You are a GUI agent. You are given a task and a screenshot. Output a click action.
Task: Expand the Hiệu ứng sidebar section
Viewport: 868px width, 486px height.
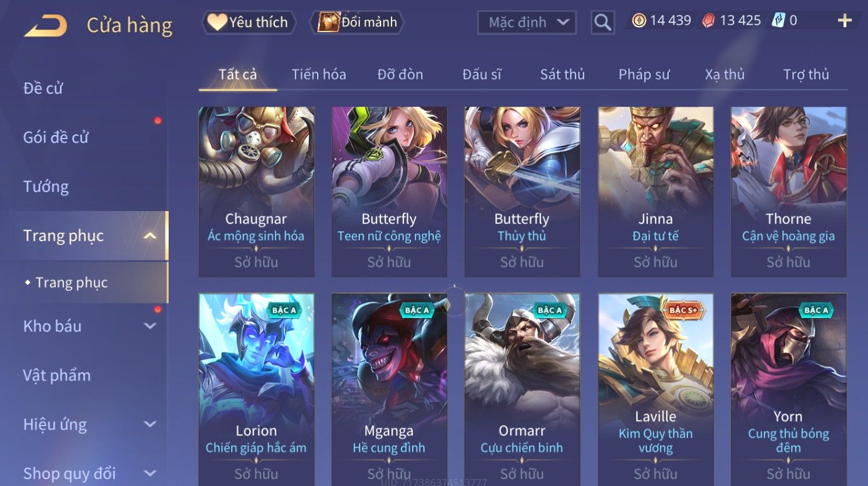point(150,424)
